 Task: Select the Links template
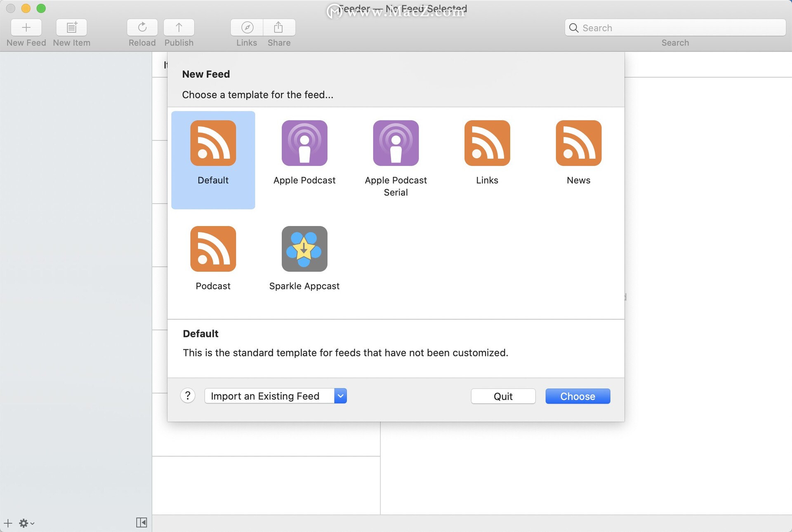click(487, 153)
